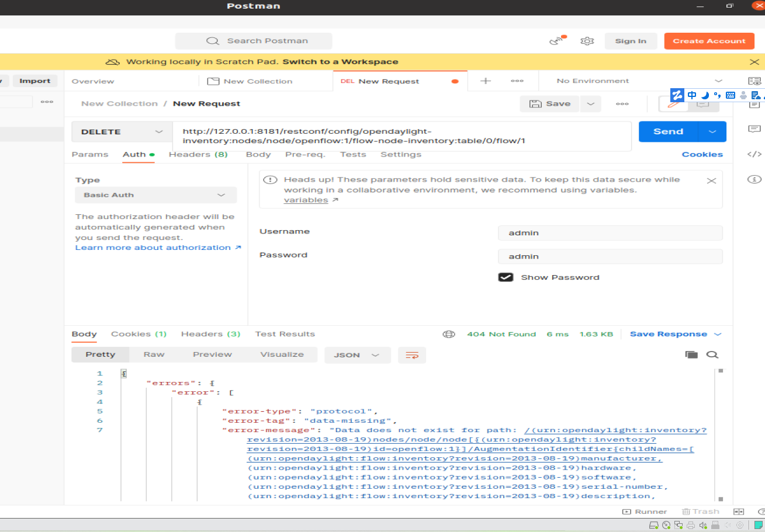This screenshot has height=532, width=765.
Task: Open the Cookies link
Action: point(702,155)
